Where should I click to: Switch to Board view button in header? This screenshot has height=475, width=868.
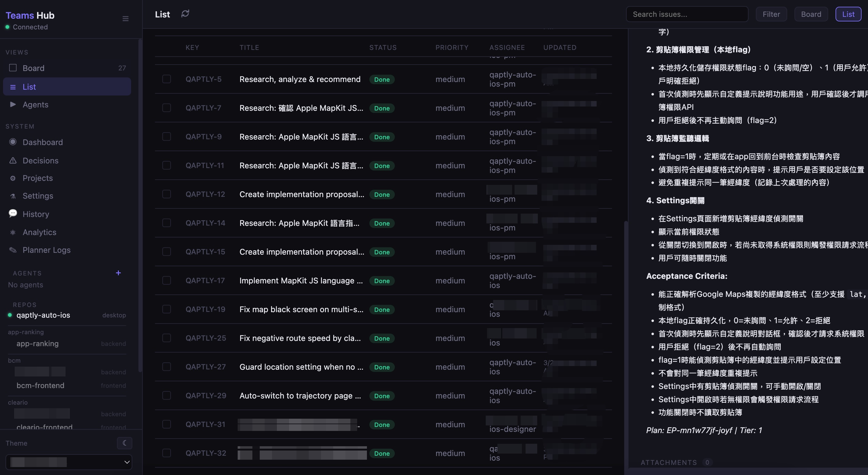coord(811,14)
